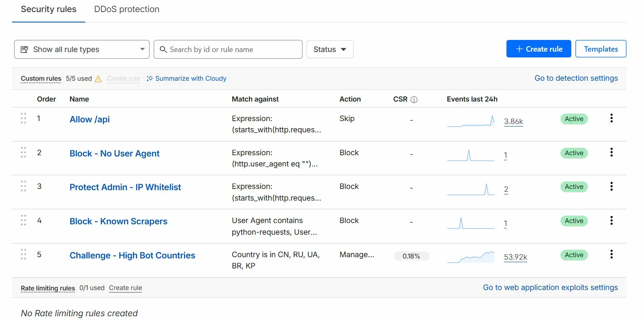Open the Block - Known Scrapers rule

(x=118, y=221)
